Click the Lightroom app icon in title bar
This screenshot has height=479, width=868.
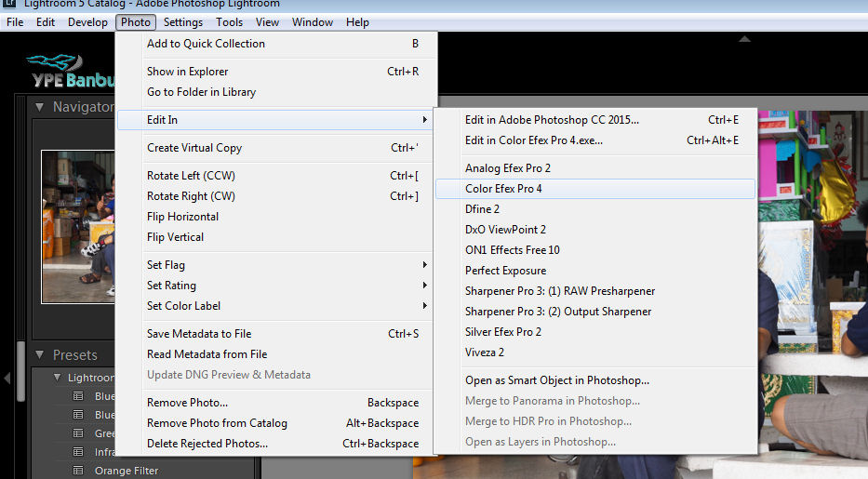click(9, 4)
